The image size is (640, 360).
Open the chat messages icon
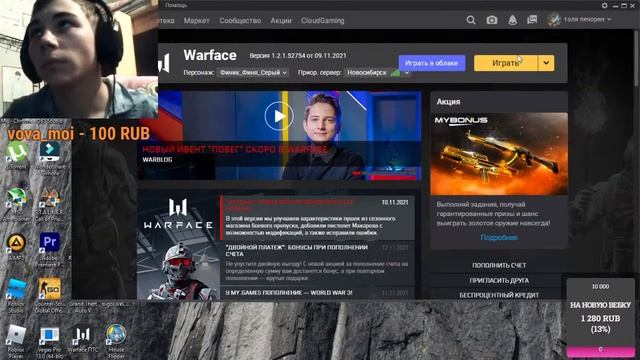coord(532,20)
